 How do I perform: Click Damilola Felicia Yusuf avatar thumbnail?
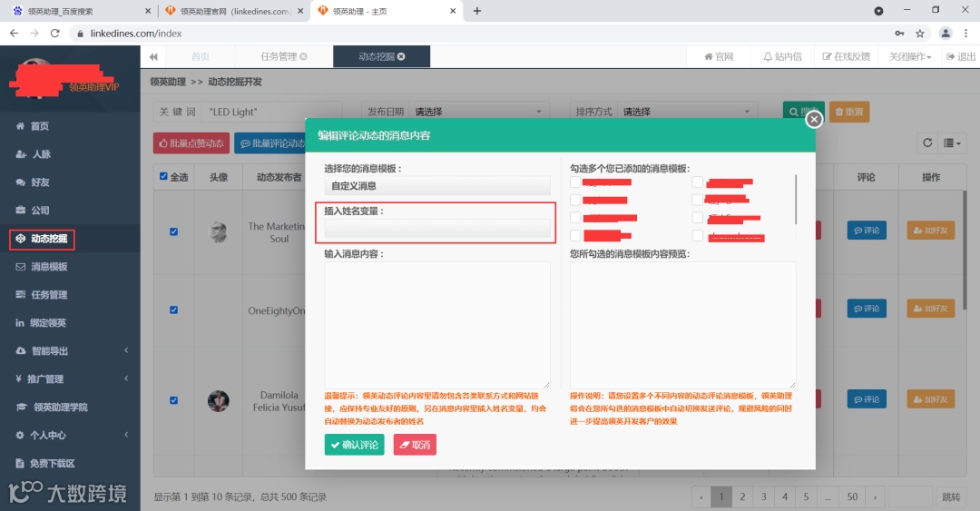click(x=218, y=401)
